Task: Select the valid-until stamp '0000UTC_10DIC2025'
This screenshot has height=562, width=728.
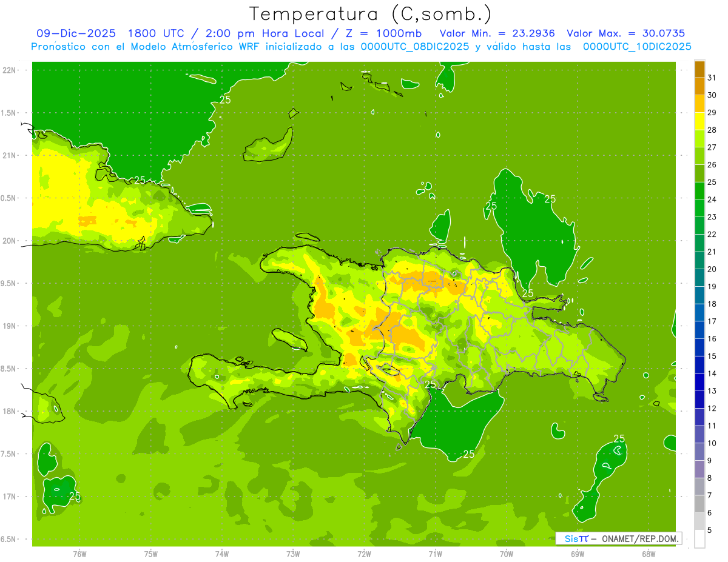Action: [x=637, y=47]
